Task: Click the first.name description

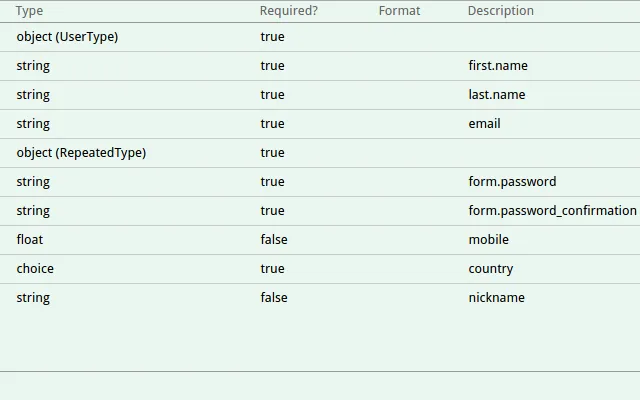Action: (x=497, y=66)
